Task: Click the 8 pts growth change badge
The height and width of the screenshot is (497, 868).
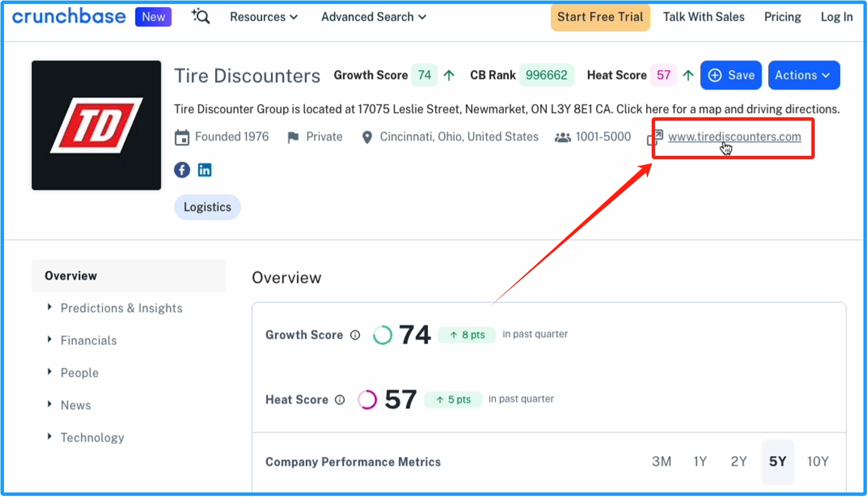Action: click(x=467, y=335)
